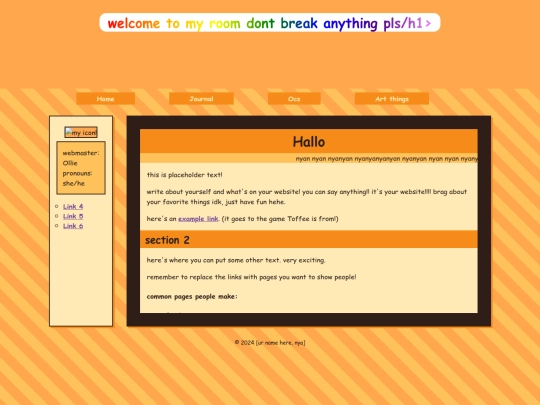Screen dimensions: 540x405
Task: Go to the Journal page
Action: (201, 99)
